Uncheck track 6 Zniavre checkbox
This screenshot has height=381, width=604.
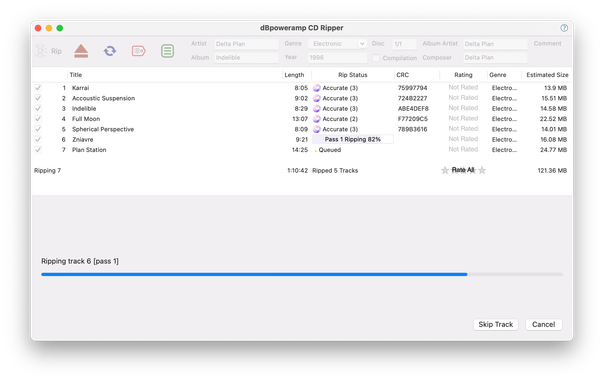coord(38,139)
